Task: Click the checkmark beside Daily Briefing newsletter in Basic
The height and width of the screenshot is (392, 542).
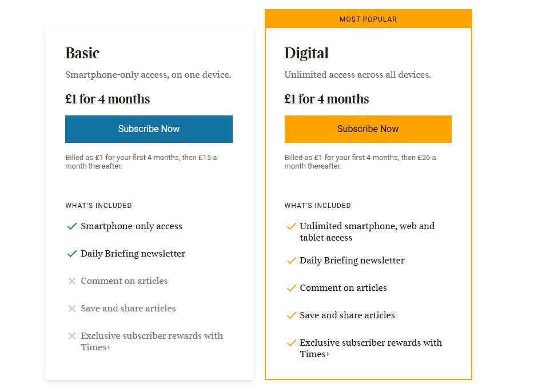Action: (x=71, y=254)
